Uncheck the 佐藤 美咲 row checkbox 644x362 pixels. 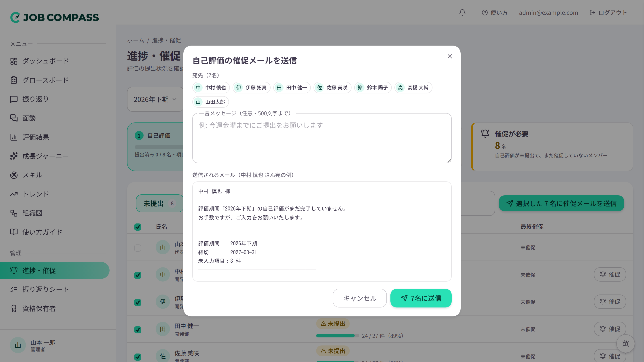tap(138, 357)
